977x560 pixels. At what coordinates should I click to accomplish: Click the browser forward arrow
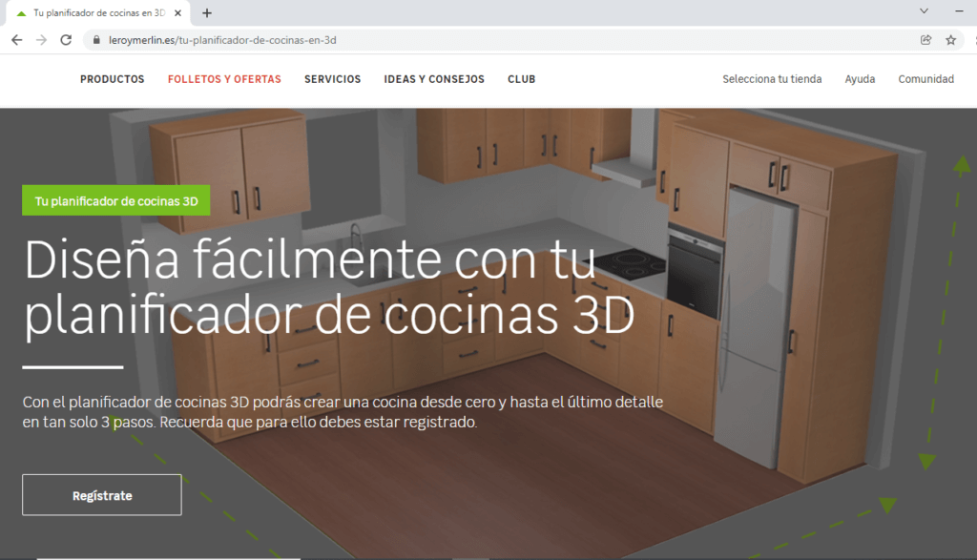click(41, 40)
